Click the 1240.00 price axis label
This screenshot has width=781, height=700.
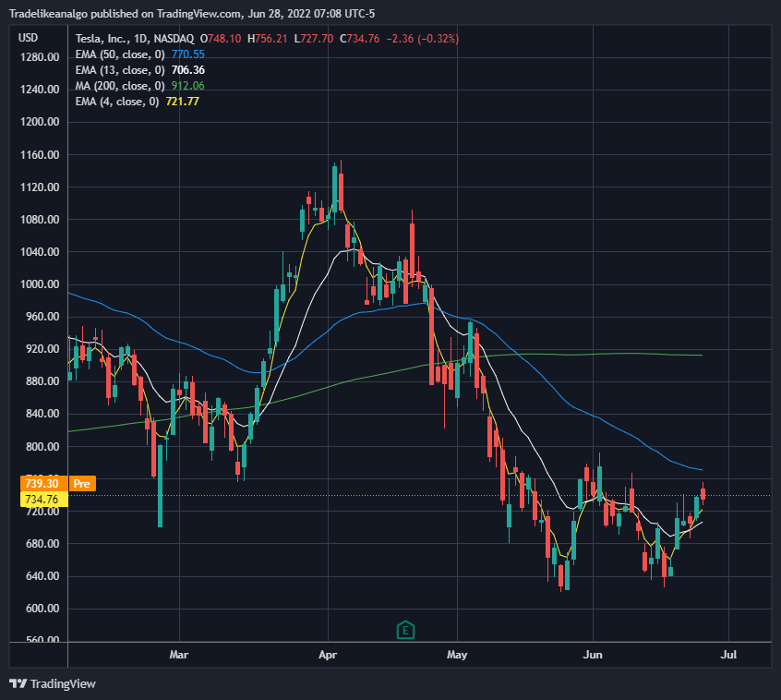coord(40,90)
